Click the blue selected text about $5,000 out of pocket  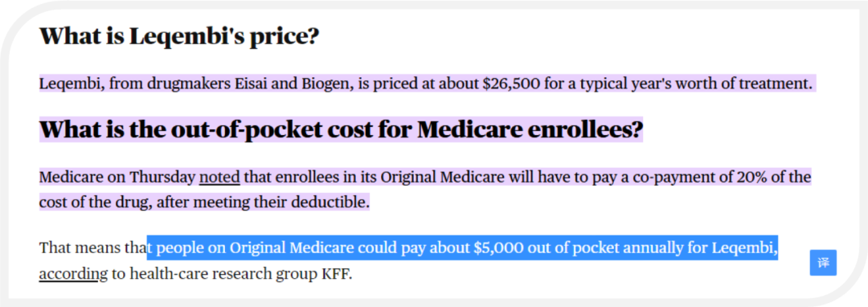(462, 248)
